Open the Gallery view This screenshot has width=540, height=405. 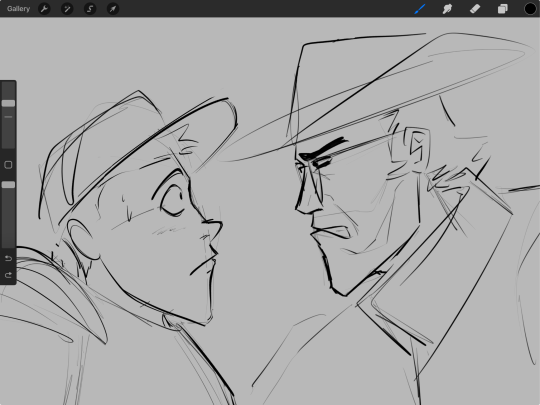[x=18, y=9]
